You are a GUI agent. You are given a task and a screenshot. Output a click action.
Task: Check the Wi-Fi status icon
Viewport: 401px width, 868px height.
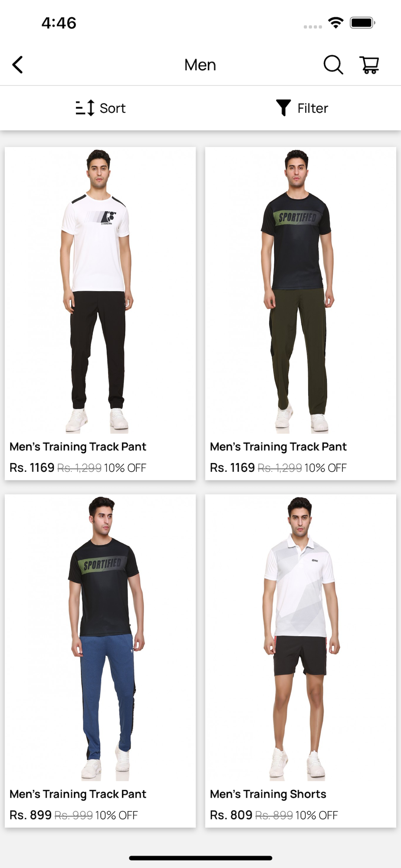point(335,23)
